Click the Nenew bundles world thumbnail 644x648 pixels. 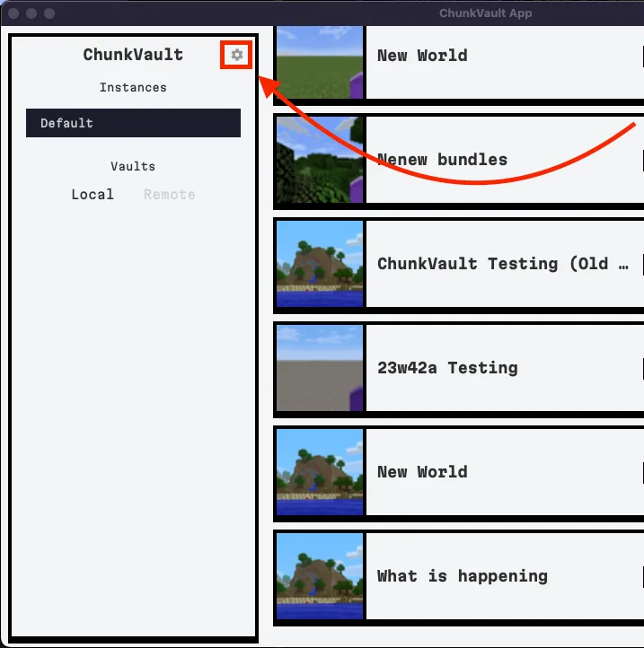(x=319, y=160)
